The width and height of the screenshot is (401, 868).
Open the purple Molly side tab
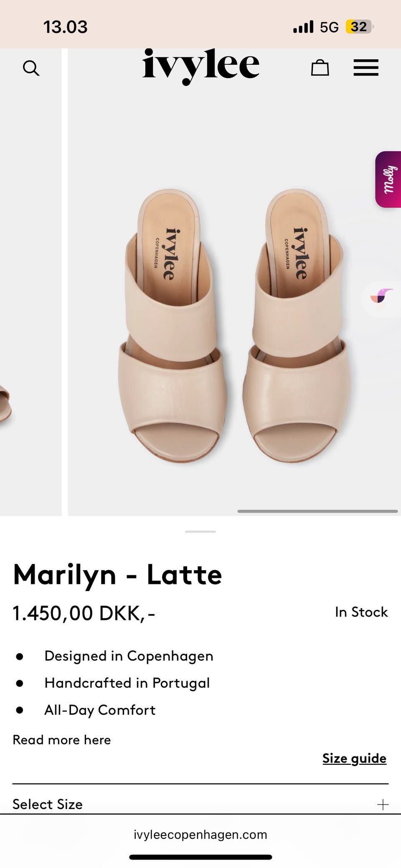388,179
